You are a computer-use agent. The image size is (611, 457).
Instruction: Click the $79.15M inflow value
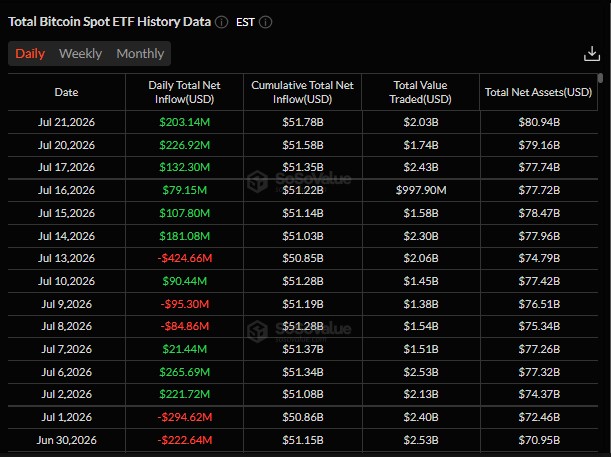pos(185,190)
